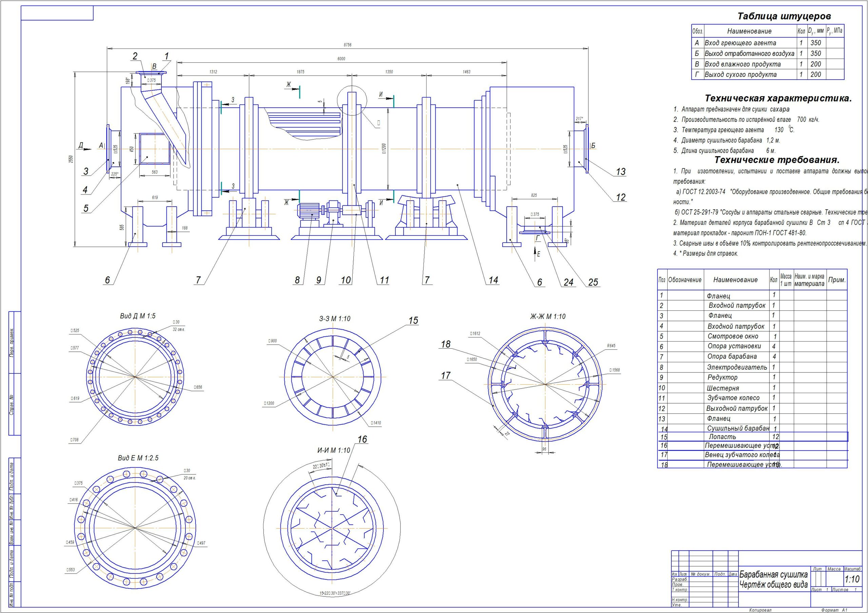
Task: Click 'Шестерня' in the parts list
Action: [x=723, y=388]
